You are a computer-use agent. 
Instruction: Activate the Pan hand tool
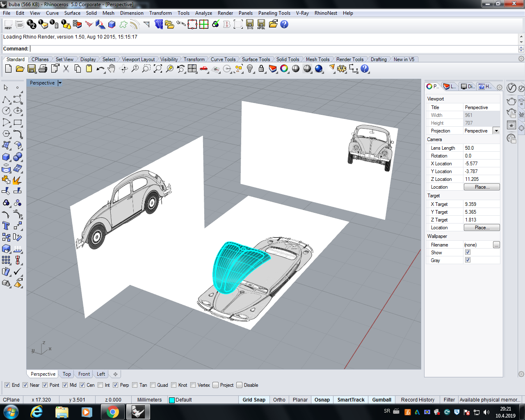coord(112,69)
